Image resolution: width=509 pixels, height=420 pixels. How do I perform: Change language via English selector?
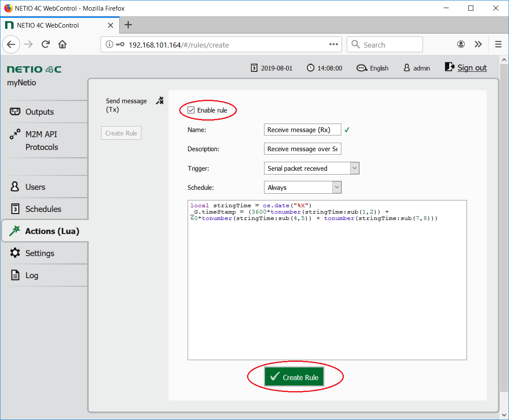pos(379,68)
